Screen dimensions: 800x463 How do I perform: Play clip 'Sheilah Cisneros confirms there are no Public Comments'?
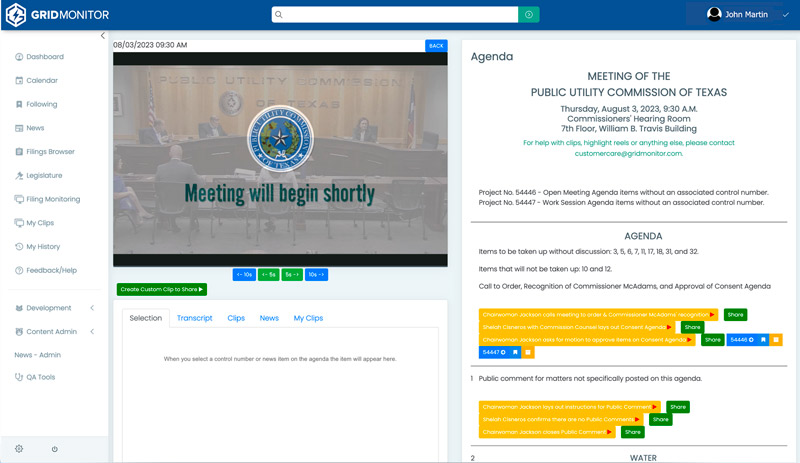point(561,420)
